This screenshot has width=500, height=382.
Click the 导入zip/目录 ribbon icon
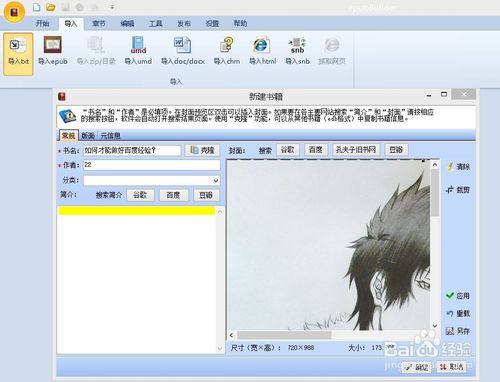(x=96, y=51)
